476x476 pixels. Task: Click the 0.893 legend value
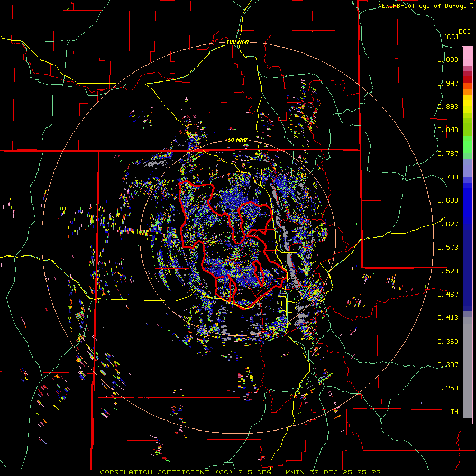[x=448, y=106]
